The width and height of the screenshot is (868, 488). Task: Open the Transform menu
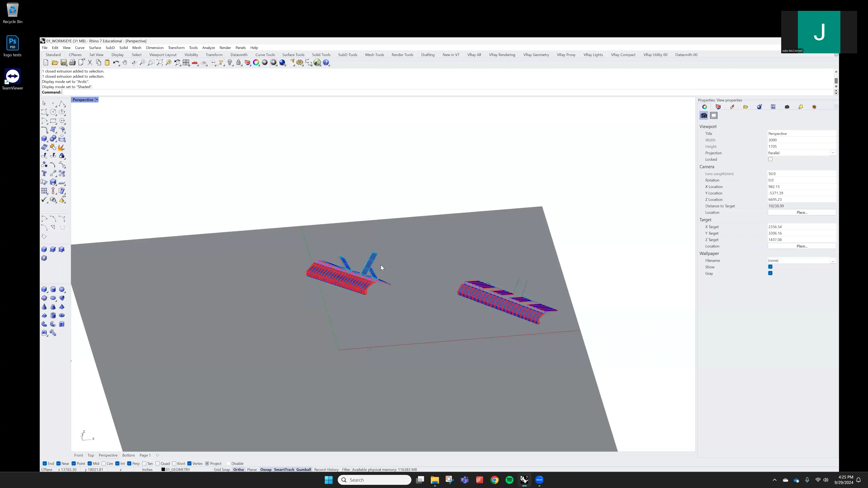[176, 48]
